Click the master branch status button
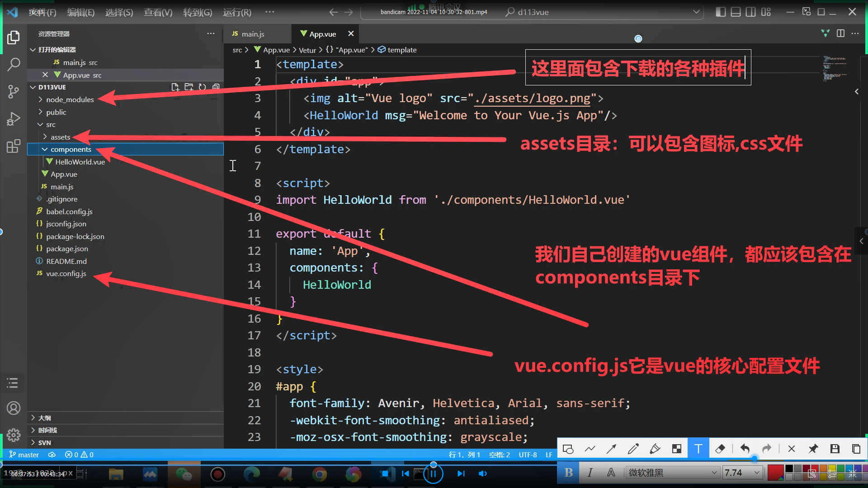The height and width of the screenshot is (488, 868). pos(24,455)
